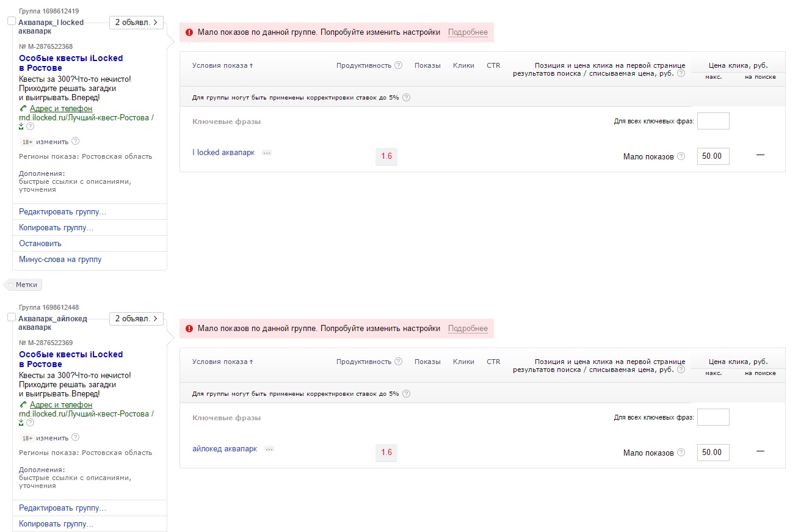Viewport: 812px width, 532px height.
Task: Open help icon next to Продуктивность in first table
Action: click(399, 65)
